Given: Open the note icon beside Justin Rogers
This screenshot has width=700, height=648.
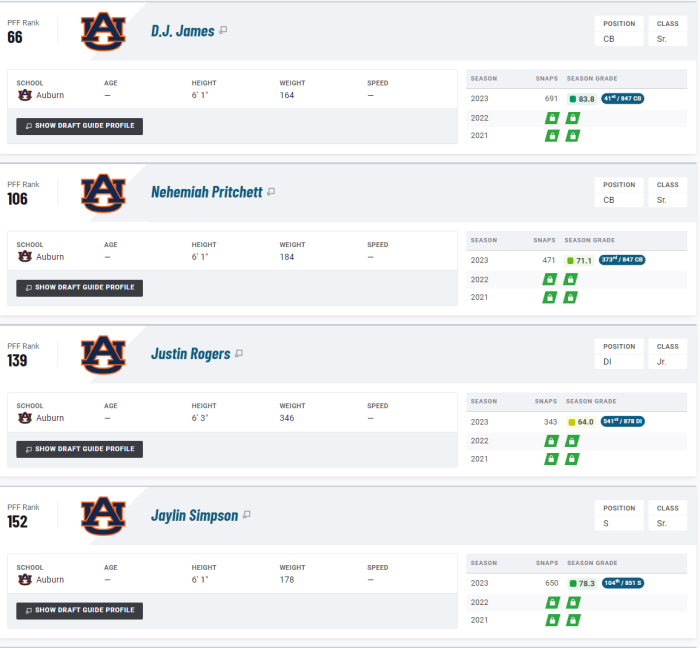Looking at the screenshot, I should tap(239, 353).
